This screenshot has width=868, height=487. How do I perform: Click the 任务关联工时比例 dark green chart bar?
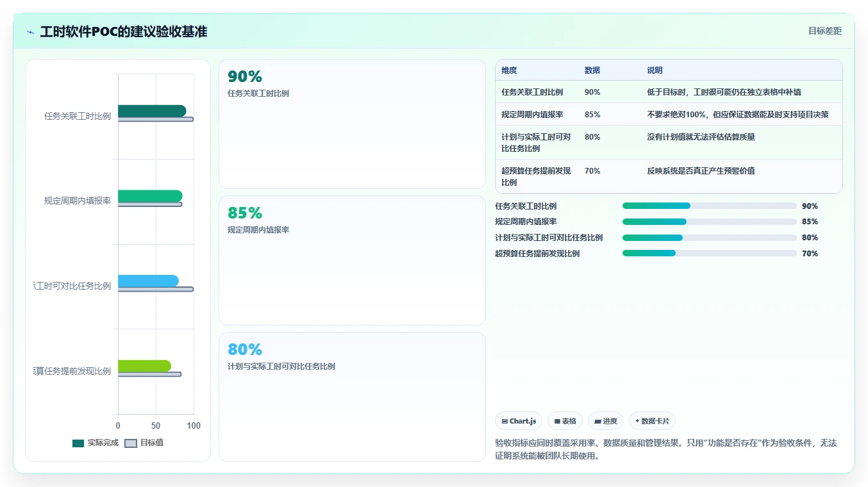click(x=152, y=111)
